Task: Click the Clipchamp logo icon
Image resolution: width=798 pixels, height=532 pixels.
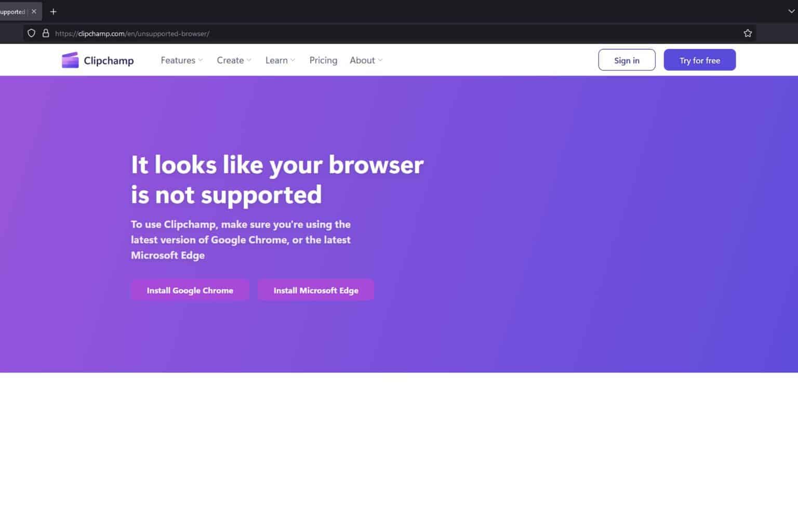Action: point(70,60)
